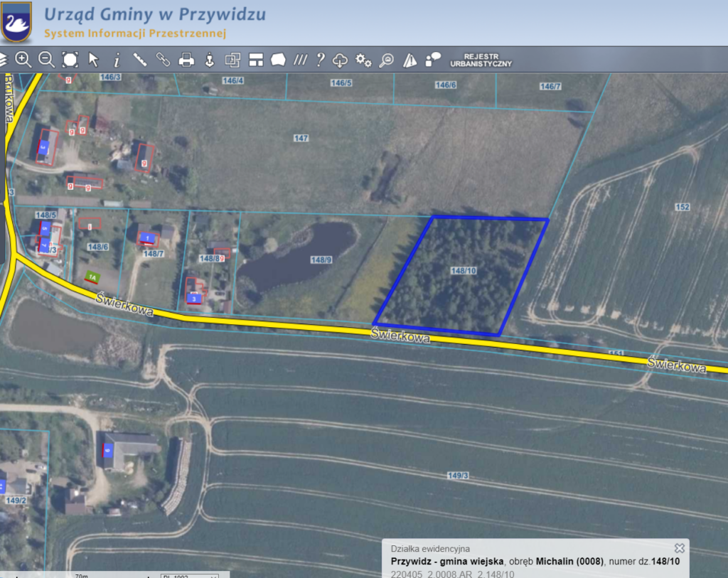Choose the measure distance ruler tool
This screenshot has height=578, width=728.
pos(140,60)
